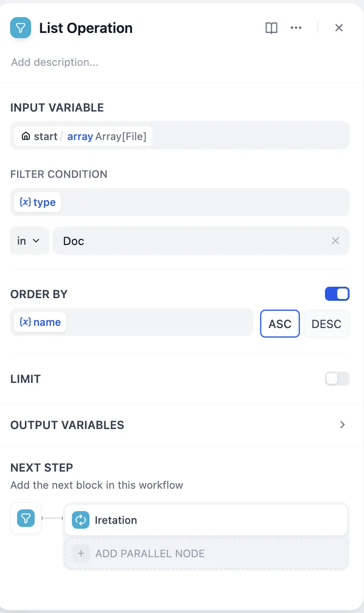Open the documentation book icon
Viewport: 364px width, 613px height.
tap(271, 28)
